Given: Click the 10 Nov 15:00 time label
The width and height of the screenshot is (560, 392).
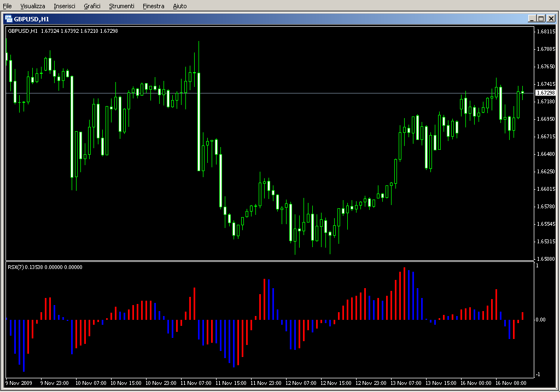Looking at the screenshot, I should click(x=126, y=383).
